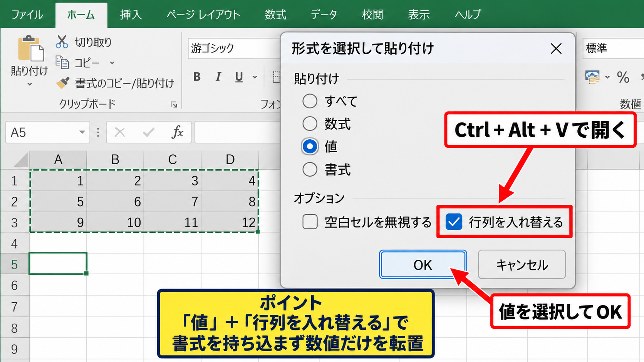Open the clipboard pane launcher icon
The image size is (644, 362).
point(174,105)
